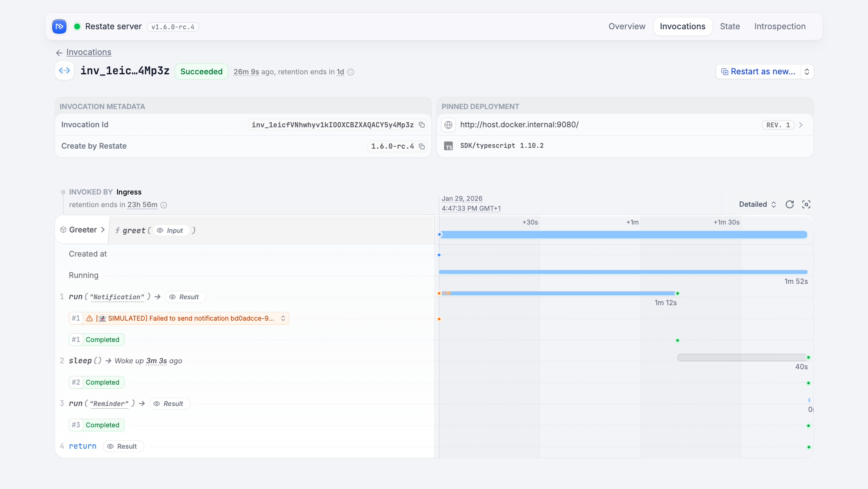Refresh the invocation timeline
868x489 pixels.
(x=790, y=204)
